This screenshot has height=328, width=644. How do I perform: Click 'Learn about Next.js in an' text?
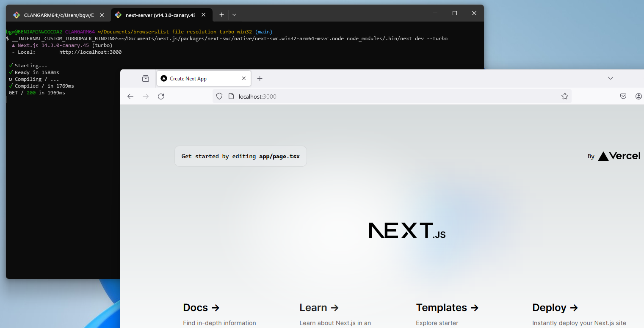pyautogui.click(x=335, y=323)
